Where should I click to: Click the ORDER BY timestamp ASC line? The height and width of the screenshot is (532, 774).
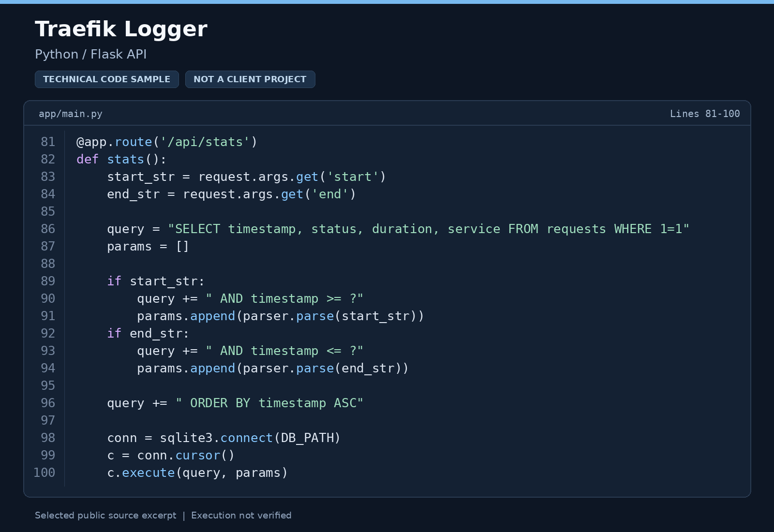tap(235, 403)
